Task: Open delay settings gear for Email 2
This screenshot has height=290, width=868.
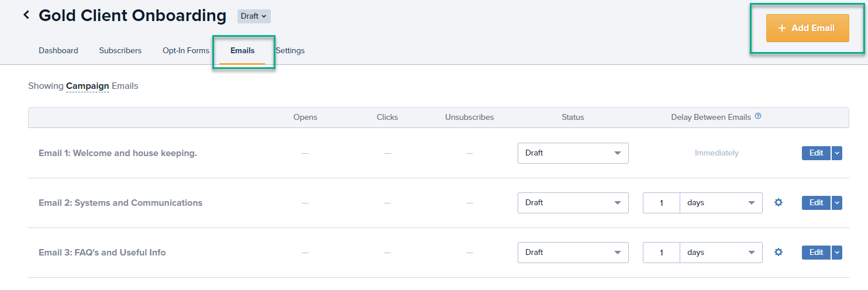Action: 778,203
